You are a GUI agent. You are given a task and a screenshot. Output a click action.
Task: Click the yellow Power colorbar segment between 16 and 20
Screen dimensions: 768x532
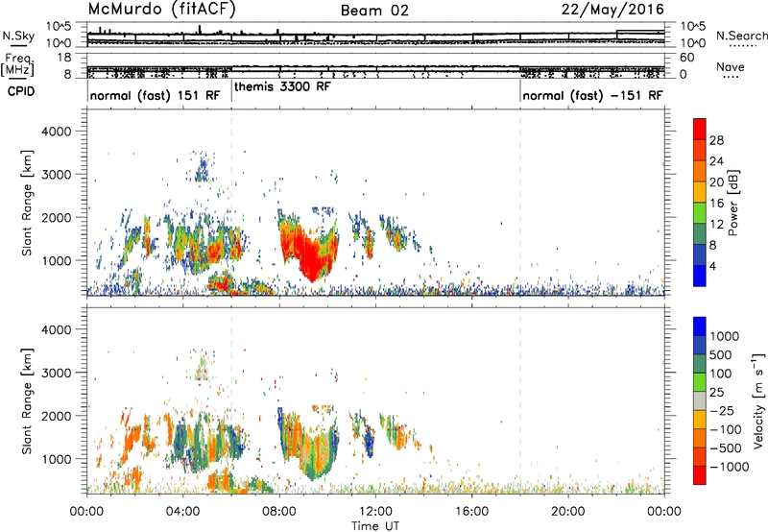[x=700, y=192]
